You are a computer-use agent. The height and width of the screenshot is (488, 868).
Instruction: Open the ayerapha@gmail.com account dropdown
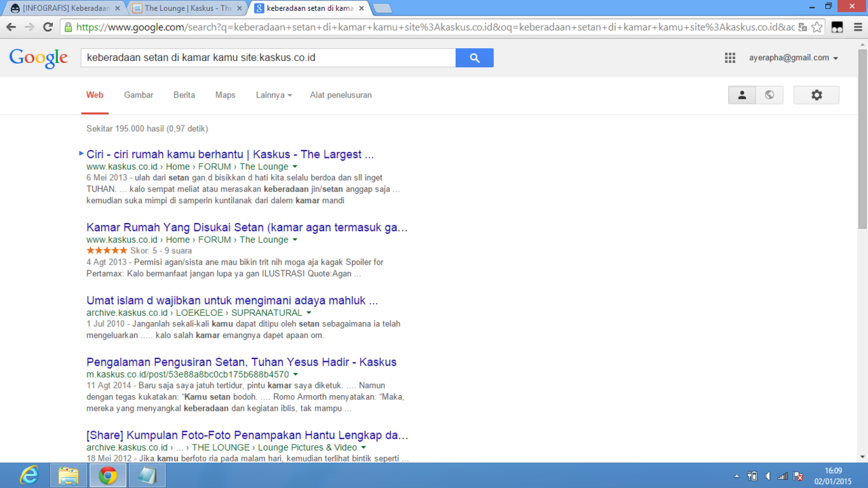(793, 58)
